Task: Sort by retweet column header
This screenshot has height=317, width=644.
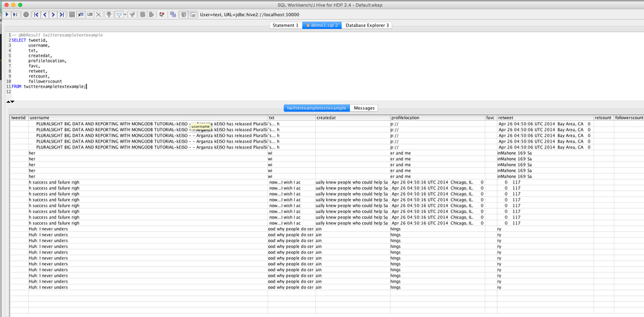Action: pyautogui.click(x=545, y=118)
